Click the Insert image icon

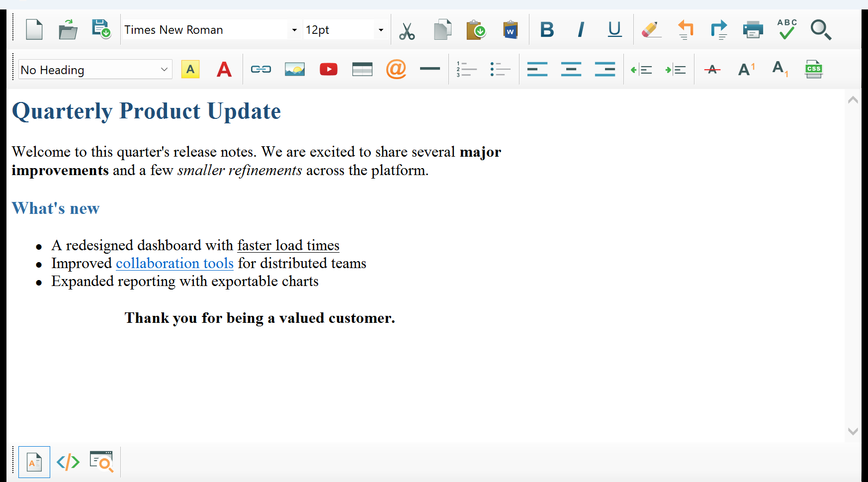(x=295, y=69)
